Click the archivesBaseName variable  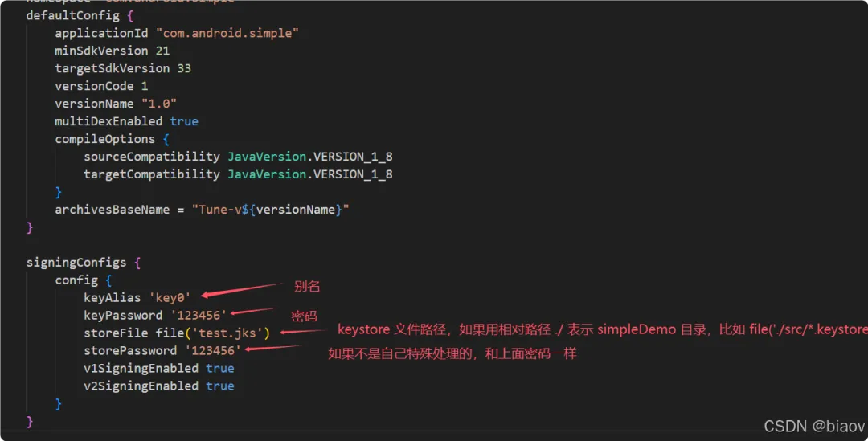pyautogui.click(x=113, y=210)
